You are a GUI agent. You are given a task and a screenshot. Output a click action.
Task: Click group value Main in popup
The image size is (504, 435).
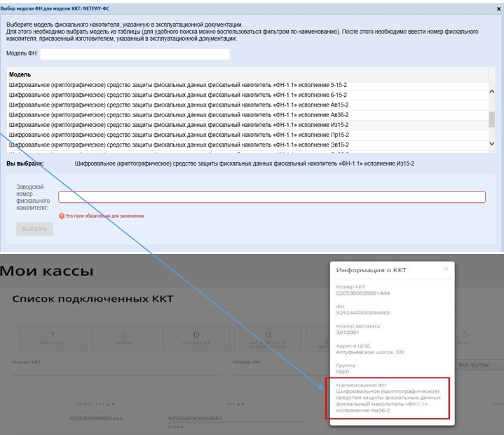pyautogui.click(x=343, y=372)
